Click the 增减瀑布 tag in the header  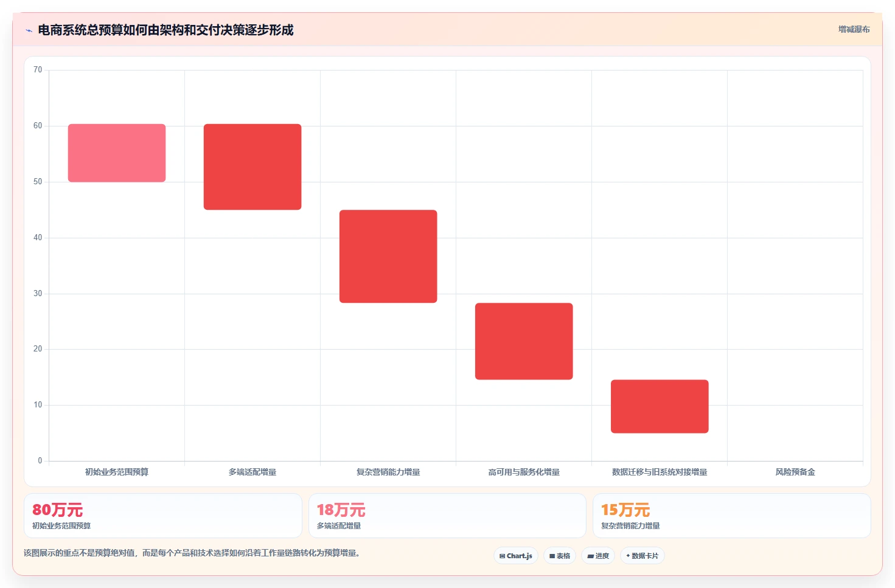coord(854,29)
